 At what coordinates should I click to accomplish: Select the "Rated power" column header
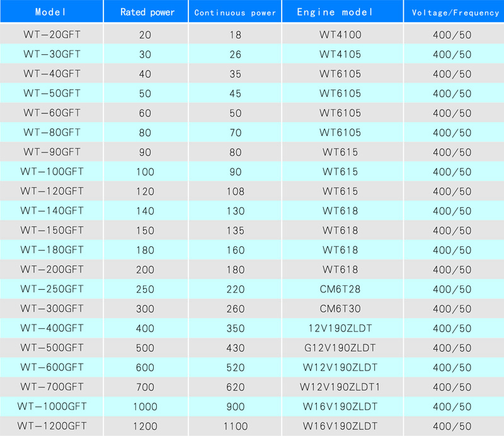pyautogui.click(x=146, y=11)
